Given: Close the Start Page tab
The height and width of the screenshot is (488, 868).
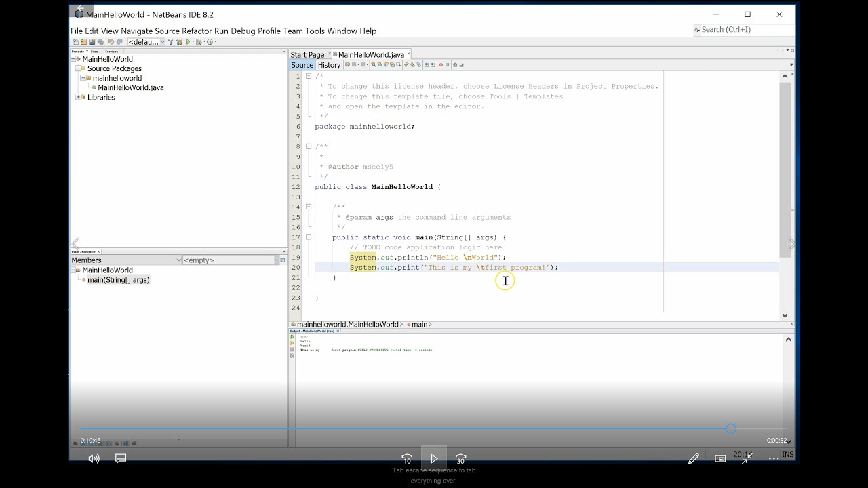Looking at the screenshot, I should (330, 54).
